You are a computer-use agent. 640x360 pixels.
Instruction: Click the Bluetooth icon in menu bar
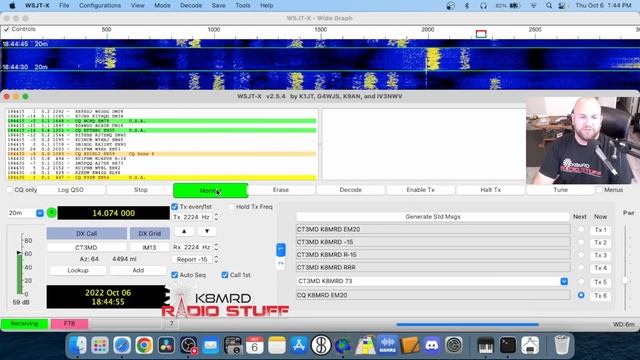point(467,5)
